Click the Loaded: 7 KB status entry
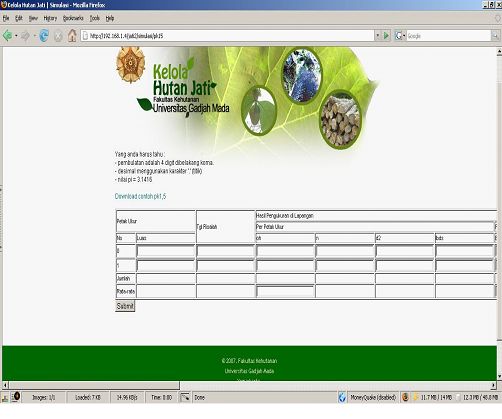 pos(88,397)
